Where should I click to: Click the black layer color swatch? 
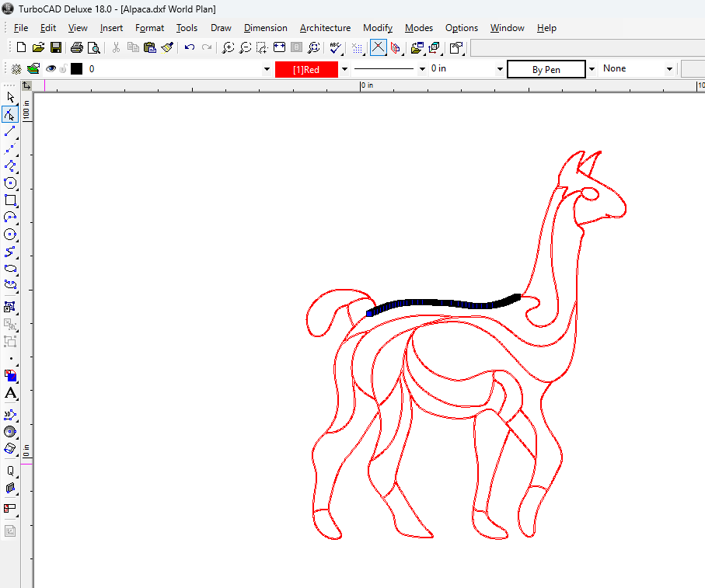click(76, 69)
